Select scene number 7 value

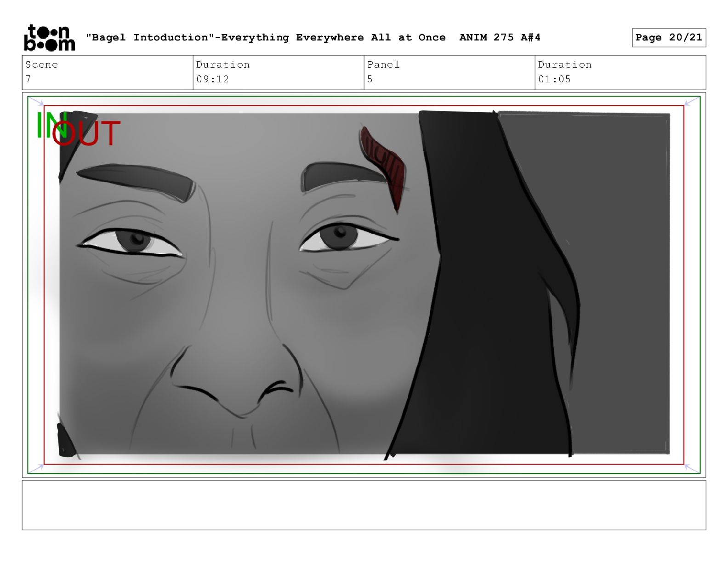tap(28, 79)
